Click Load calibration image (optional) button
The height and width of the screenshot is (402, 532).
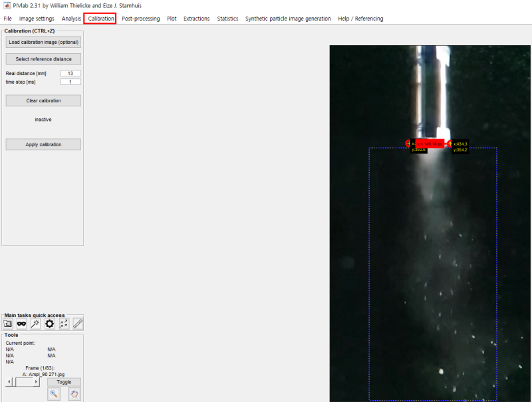tap(43, 42)
